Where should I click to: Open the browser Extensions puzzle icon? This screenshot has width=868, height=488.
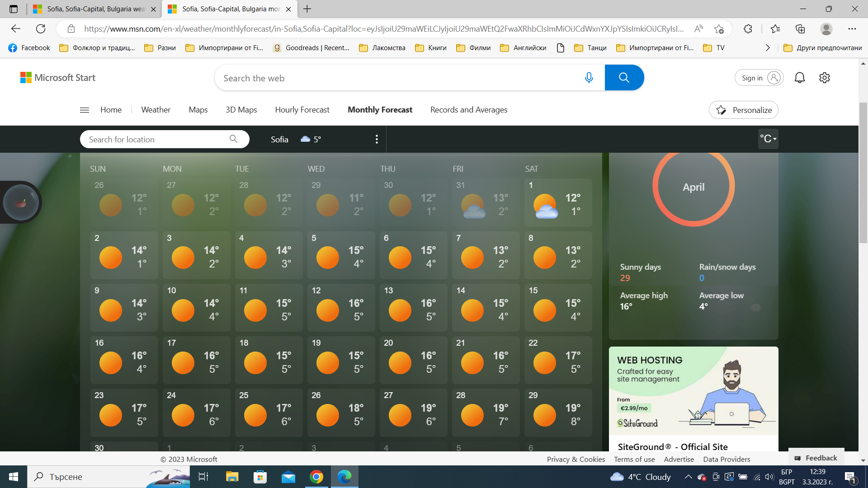pyautogui.click(x=748, y=29)
